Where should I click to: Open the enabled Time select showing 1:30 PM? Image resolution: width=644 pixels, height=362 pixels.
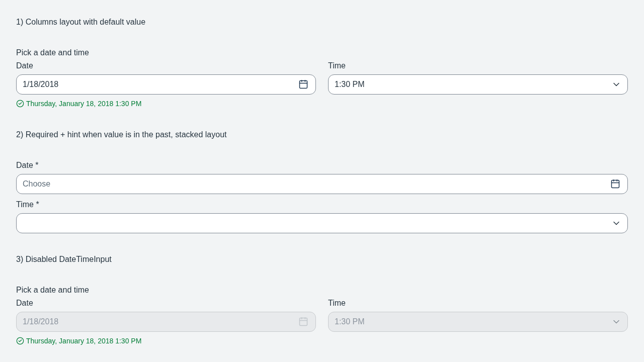(x=478, y=84)
